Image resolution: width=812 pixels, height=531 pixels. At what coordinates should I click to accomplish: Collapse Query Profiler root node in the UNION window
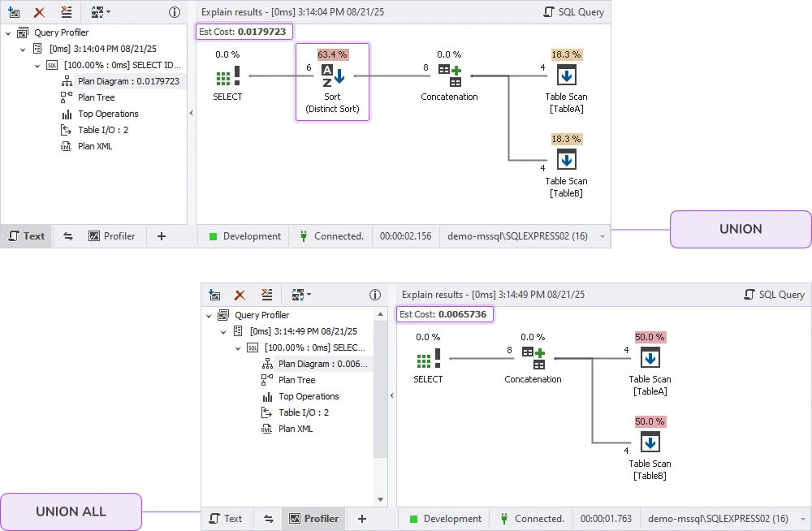click(8, 33)
